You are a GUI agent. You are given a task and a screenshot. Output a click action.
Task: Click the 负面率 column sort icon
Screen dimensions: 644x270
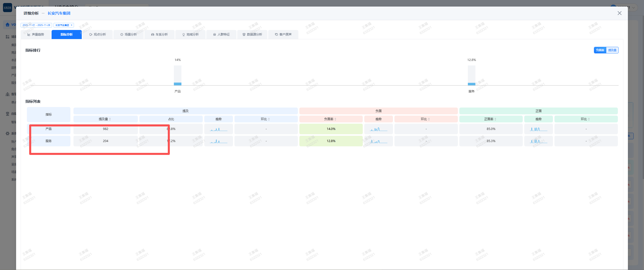pyautogui.click(x=335, y=119)
